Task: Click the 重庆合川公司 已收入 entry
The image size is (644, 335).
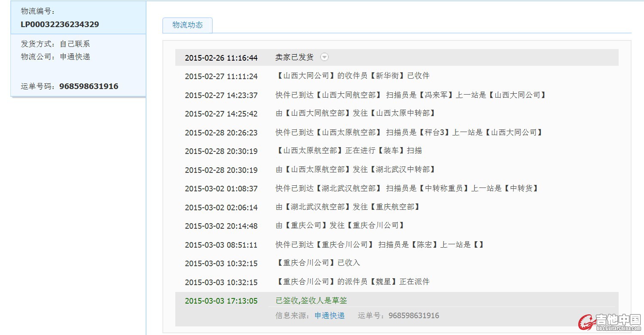Action: coord(318,263)
